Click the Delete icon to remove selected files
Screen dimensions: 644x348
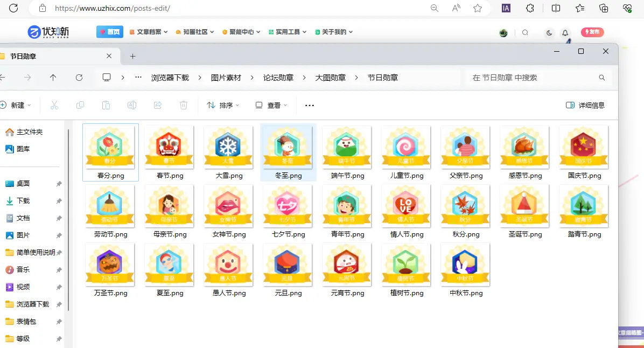coord(184,105)
